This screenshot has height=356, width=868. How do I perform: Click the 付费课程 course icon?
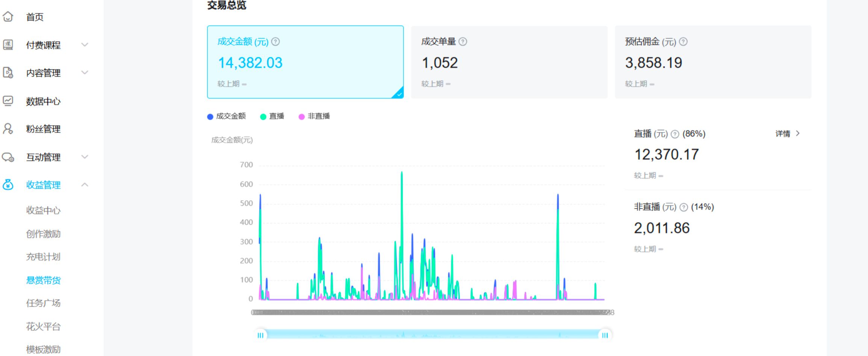click(x=8, y=45)
